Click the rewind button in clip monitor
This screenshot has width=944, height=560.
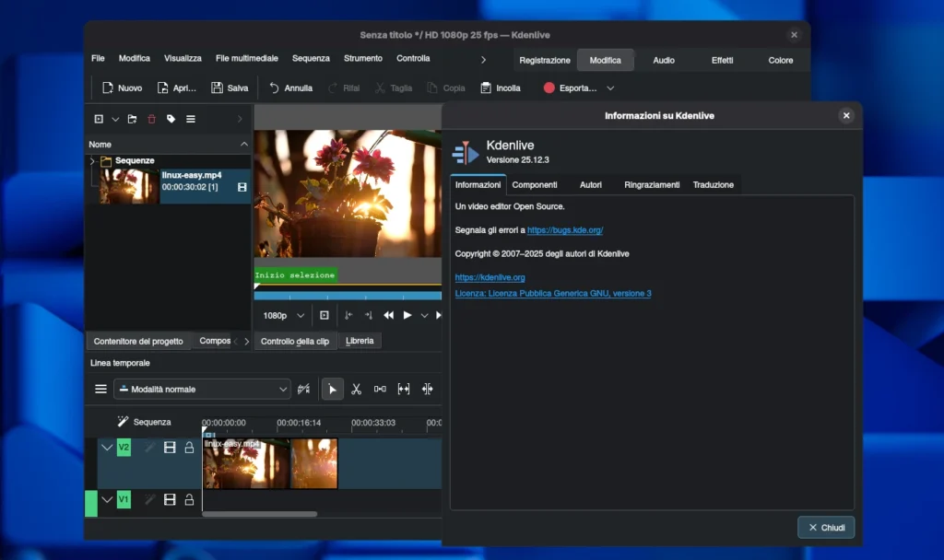[x=388, y=315]
